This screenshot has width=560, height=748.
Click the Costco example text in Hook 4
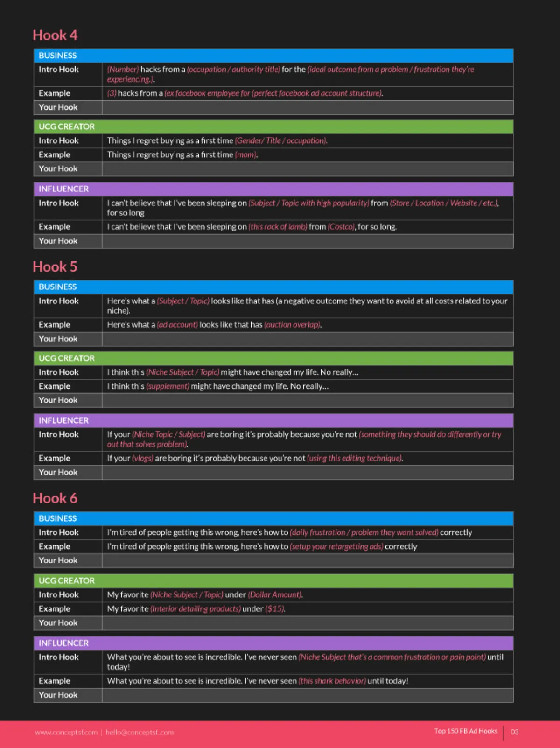coord(342,227)
